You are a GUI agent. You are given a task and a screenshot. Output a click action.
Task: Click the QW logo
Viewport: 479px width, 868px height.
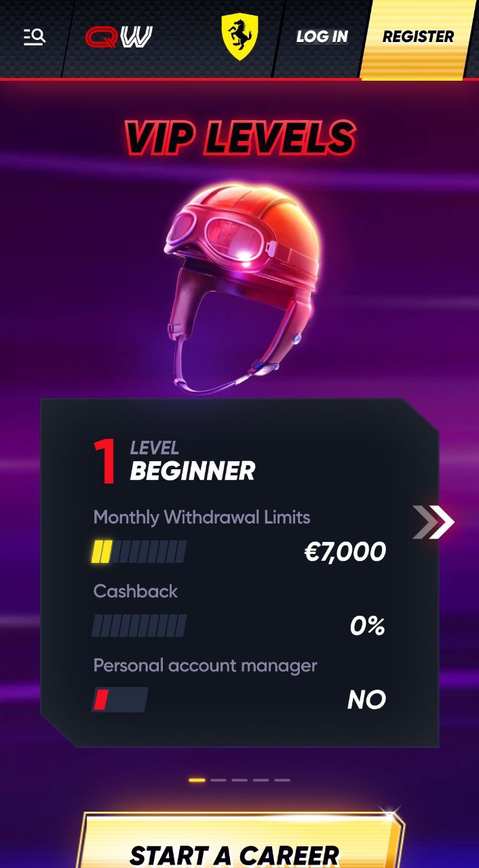[x=119, y=37]
